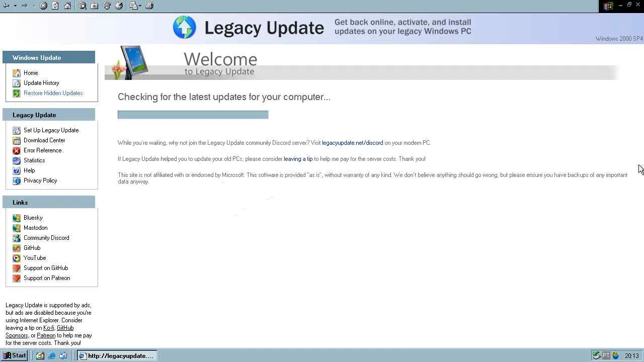644x362 pixels.
Task: Click the GitHub link icon
Action: pos(17,248)
